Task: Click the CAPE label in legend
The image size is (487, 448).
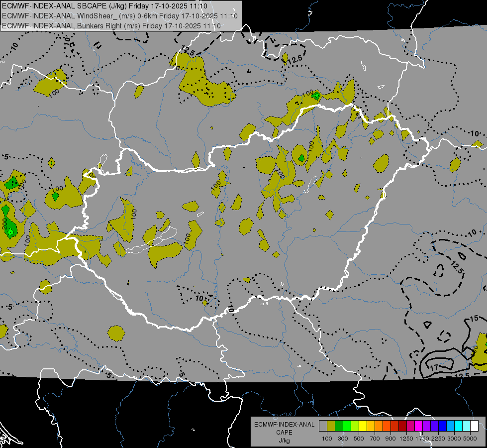Action: tap(284, 433)
